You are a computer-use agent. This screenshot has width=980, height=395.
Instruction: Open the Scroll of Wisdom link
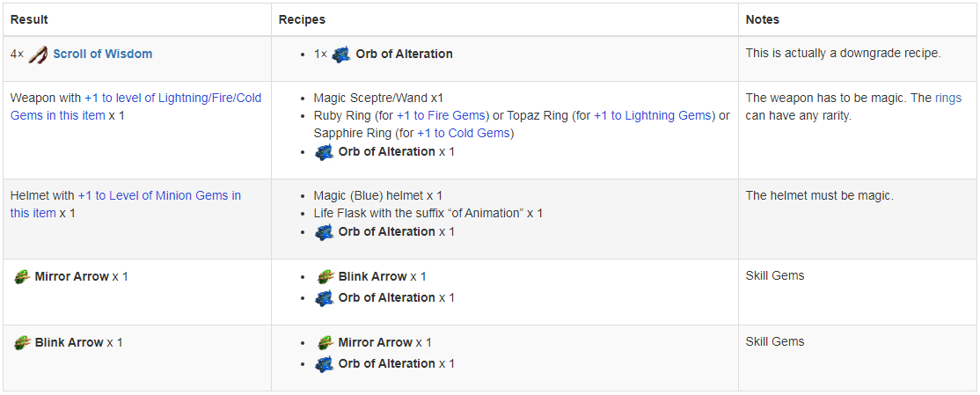103,54
